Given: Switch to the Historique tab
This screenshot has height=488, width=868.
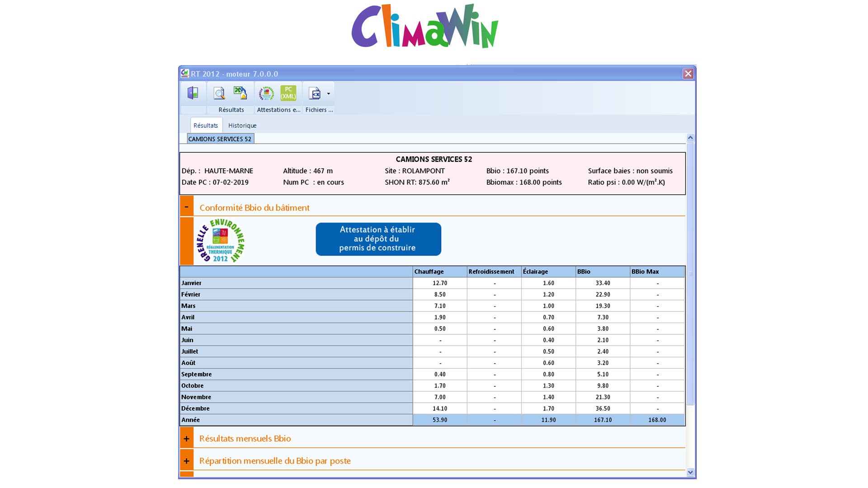Looking at the screenshot, I should [x=242, y=126].
